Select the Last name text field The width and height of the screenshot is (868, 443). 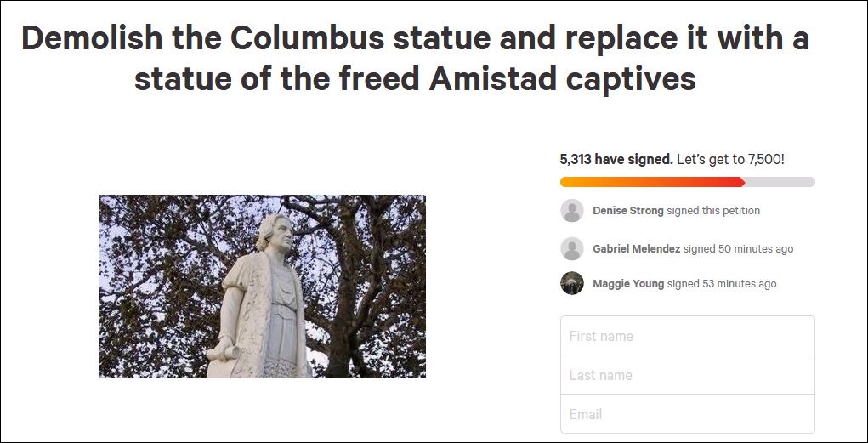[688, 375]
